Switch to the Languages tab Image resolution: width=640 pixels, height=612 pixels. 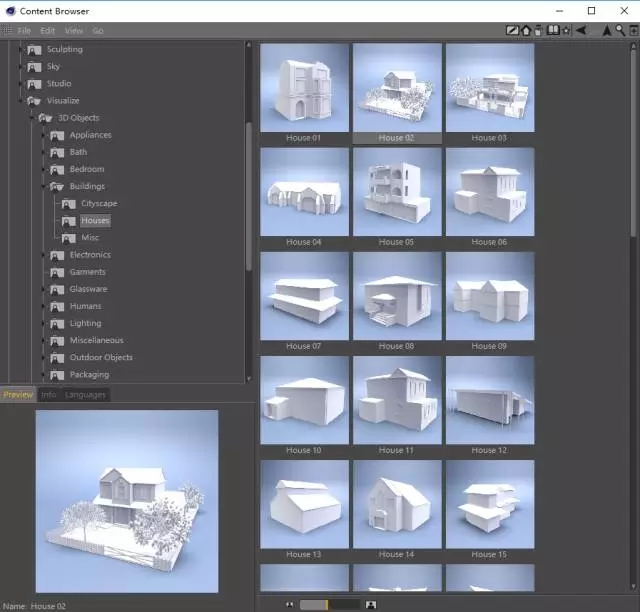(x=85, y=395)
